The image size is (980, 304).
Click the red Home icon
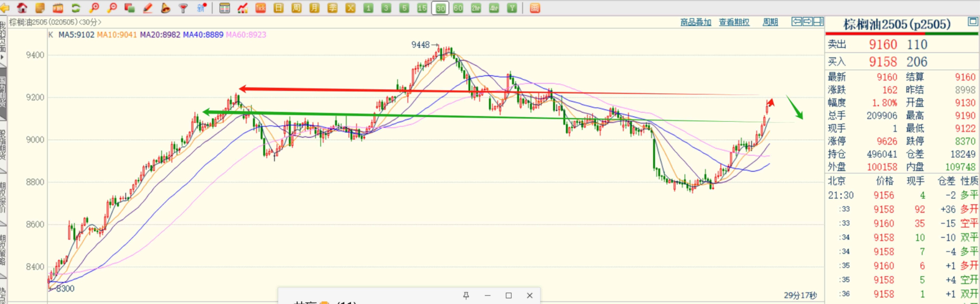[22, 8]
